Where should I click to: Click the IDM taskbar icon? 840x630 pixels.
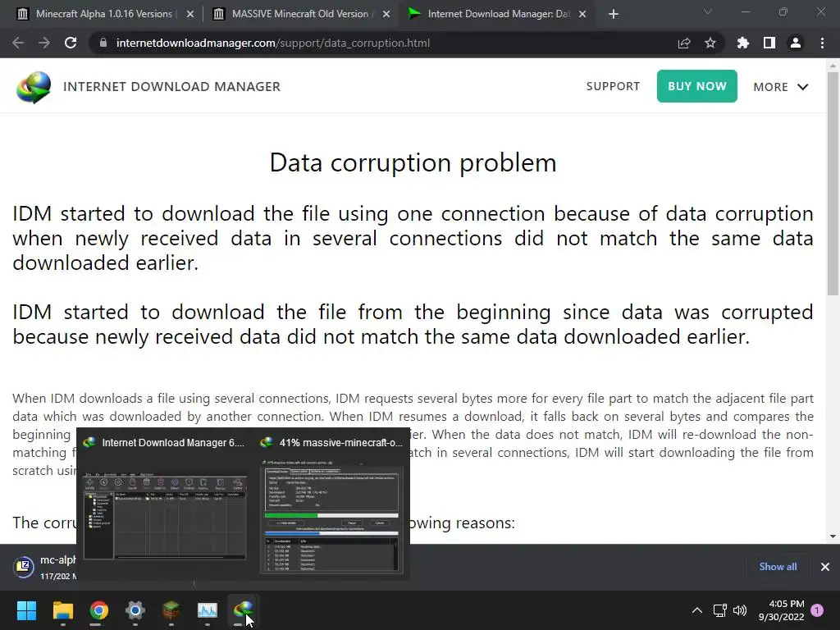(243, 610)
